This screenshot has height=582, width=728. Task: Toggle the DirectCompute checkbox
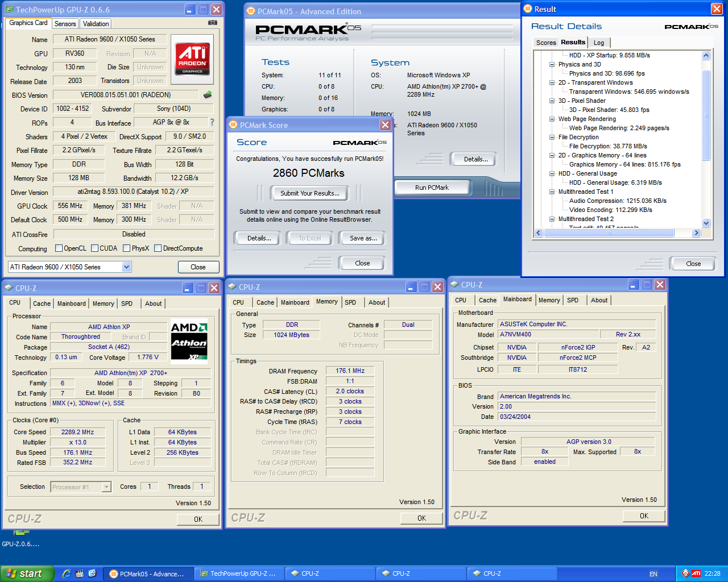158,248
